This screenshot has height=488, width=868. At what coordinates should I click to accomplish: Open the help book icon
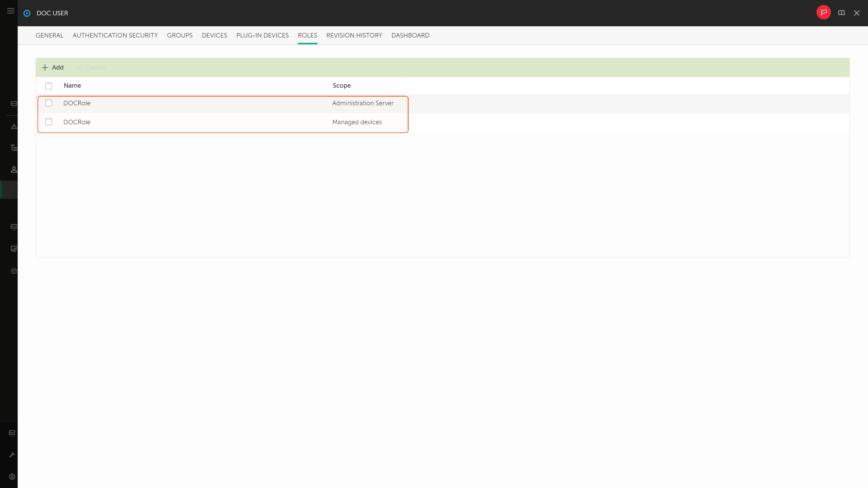coord(841,13)
